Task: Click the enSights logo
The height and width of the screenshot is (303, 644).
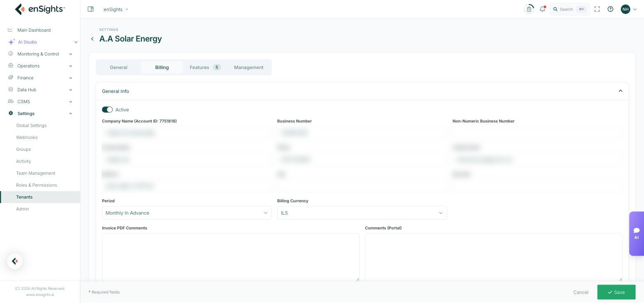Action: coord(40,9)
